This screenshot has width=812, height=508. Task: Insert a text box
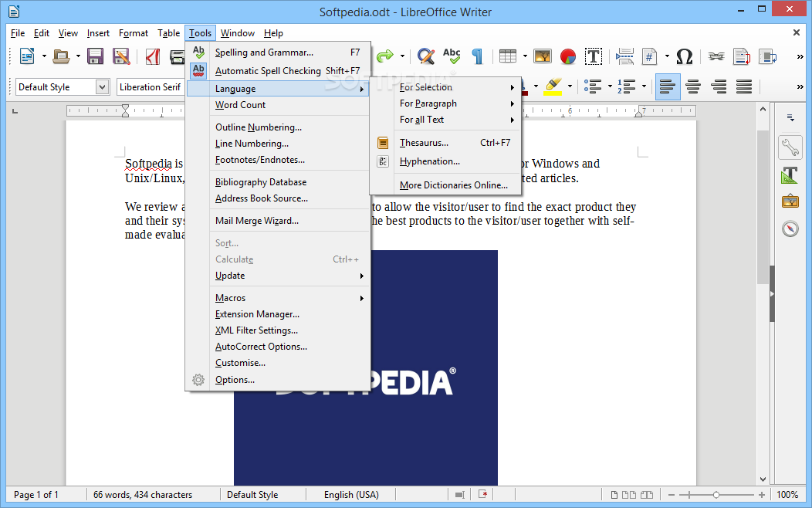(594, 56)
